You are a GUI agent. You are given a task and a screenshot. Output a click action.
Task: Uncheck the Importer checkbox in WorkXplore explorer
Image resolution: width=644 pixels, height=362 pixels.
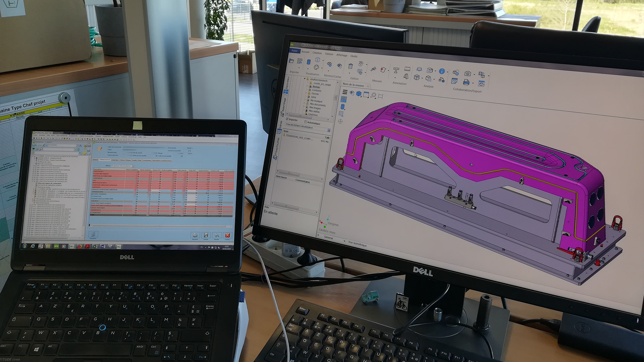point(287,119)
